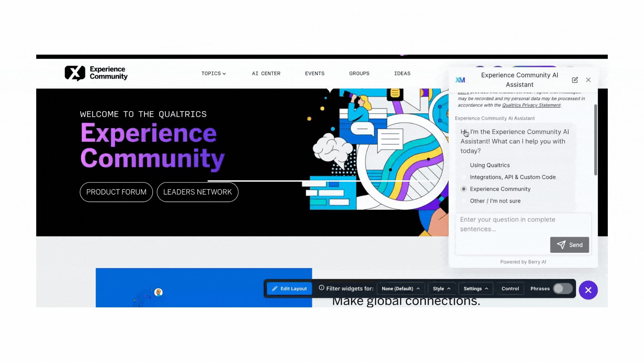Click the Edit Layout pencil button

coord(289,289)
